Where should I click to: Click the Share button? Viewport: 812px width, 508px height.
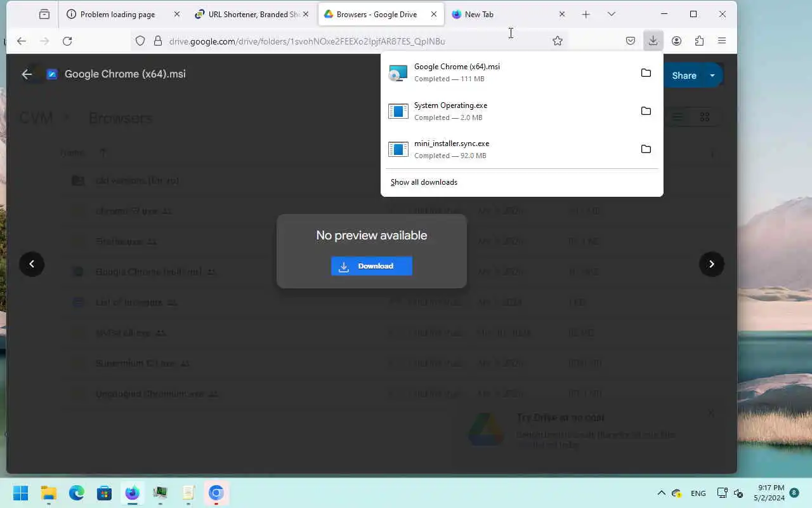point(684,76)
